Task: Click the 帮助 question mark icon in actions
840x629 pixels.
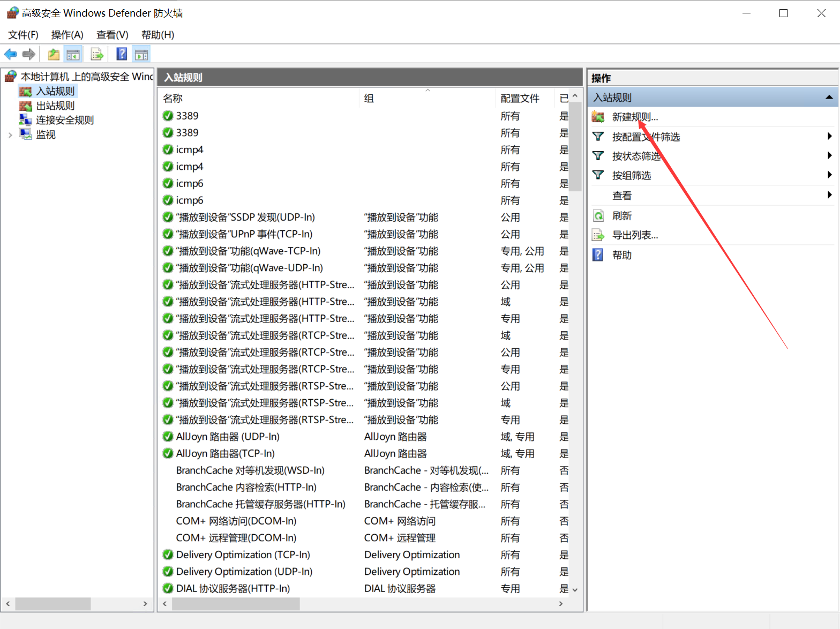Action: [x=598, y=255]
